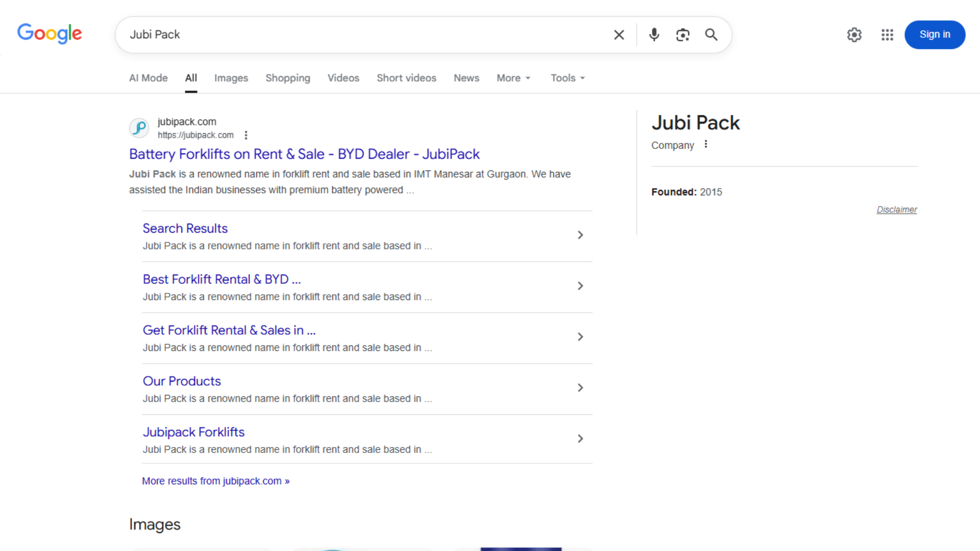Open the Tools dropdown
The image size is (980, 551).
click(x=568, y=78)
